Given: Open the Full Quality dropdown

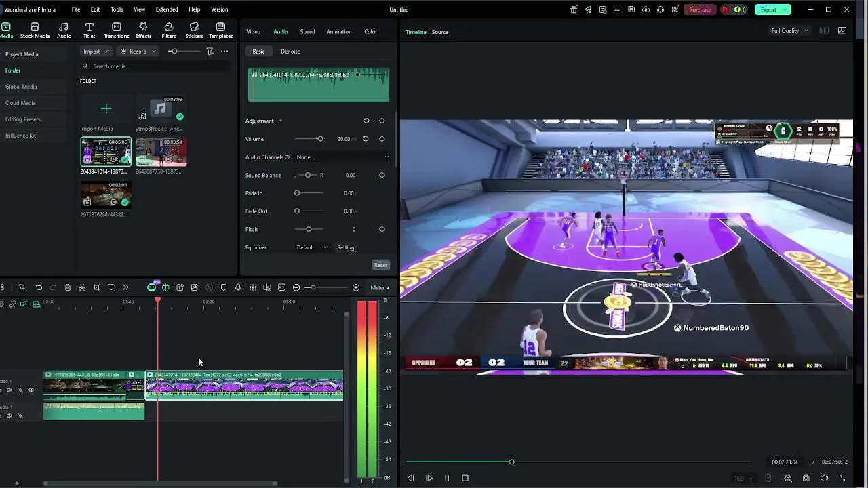Looking at the screenshot, I should [x=789, y=30].
